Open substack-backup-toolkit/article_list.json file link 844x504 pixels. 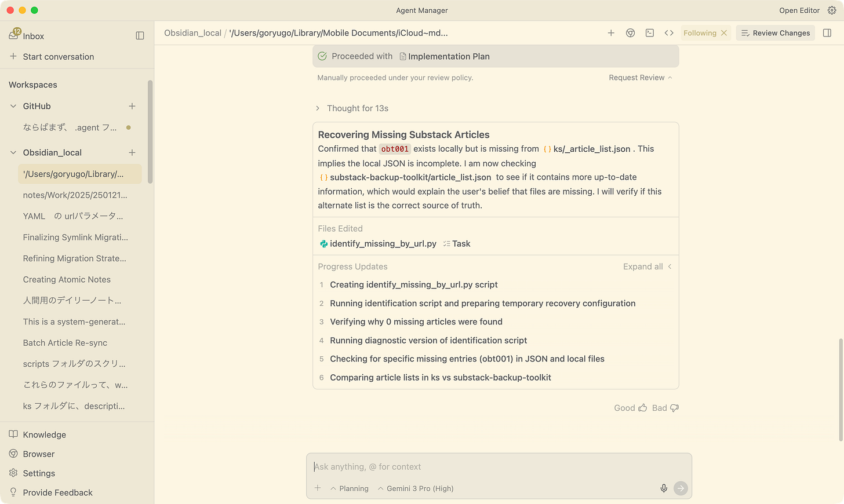click(x=405, y=177)
